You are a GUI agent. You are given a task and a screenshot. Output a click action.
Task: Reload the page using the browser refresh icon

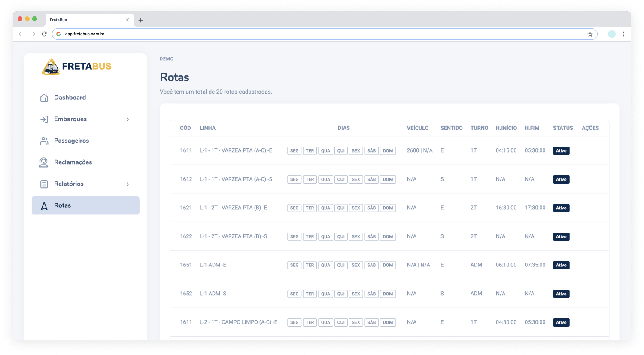tap(44, 34)
